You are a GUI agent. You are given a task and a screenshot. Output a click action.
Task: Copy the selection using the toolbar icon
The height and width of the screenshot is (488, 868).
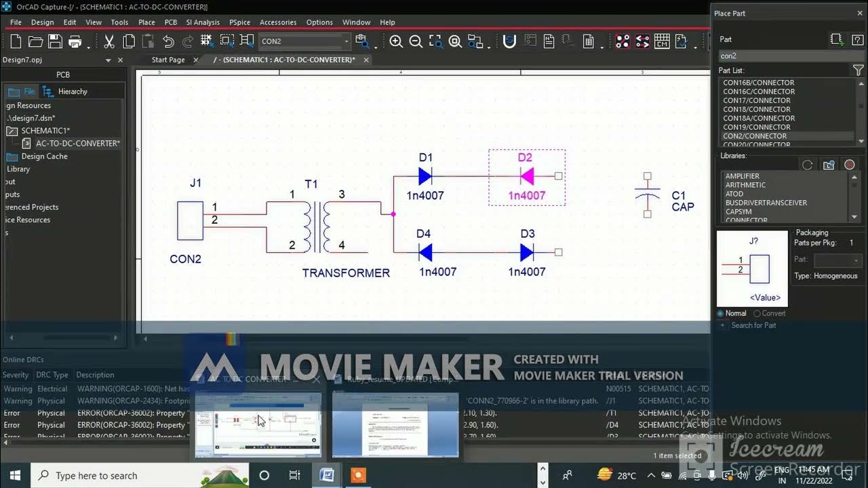click(129, 41)
